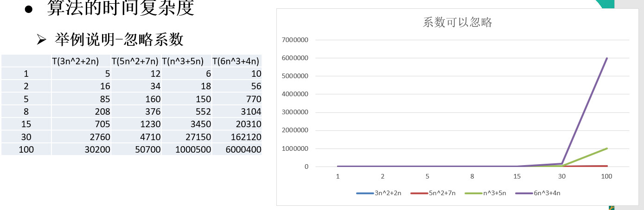Select the 3000000 label on the y-axis
The height and width of the screenshot is (210, 644).
(x=295, y=112)
